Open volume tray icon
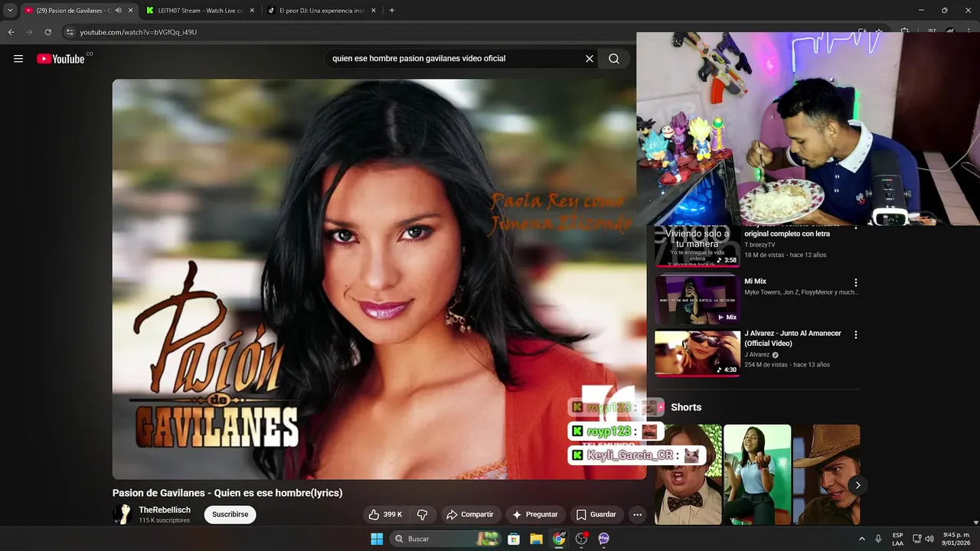The height and width of the screenshot is (551, 980). pos(929,539)
